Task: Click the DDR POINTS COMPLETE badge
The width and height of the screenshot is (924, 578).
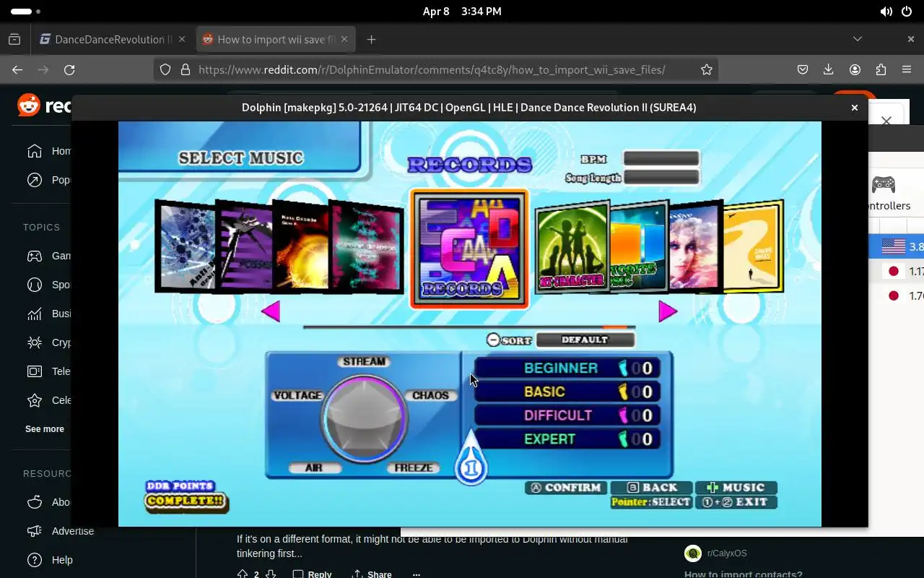Action: coord(186,496)
